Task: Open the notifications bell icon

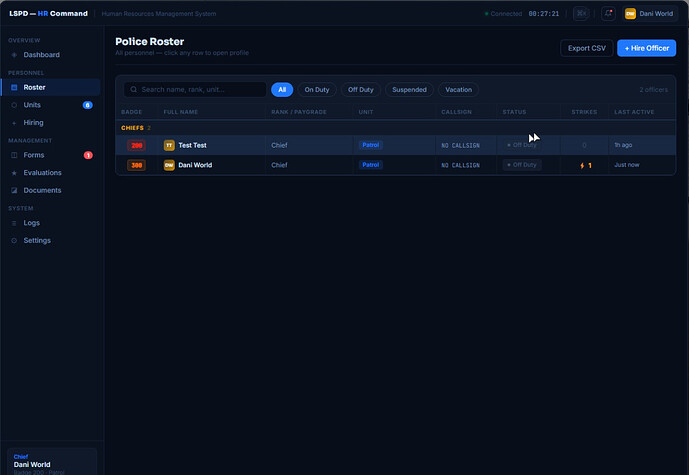Action: coord(608,14)
